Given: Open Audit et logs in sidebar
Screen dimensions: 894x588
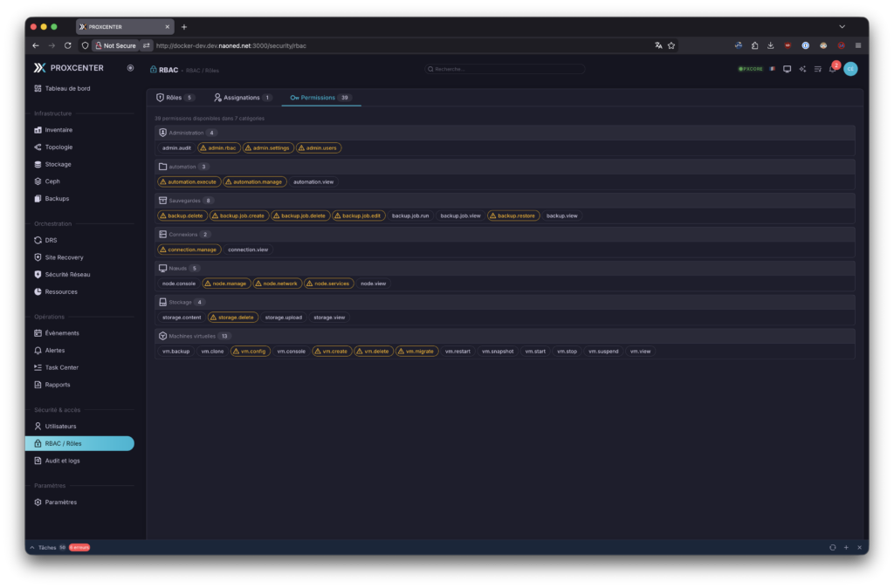Looking at the screenshot, I should pos(62,461).
